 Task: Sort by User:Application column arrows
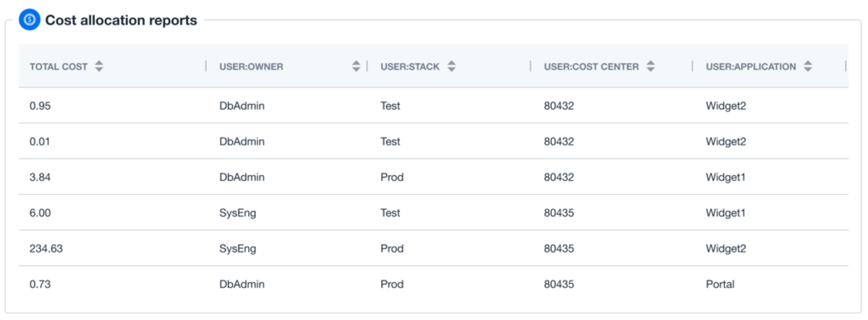[x=807, y=67]
